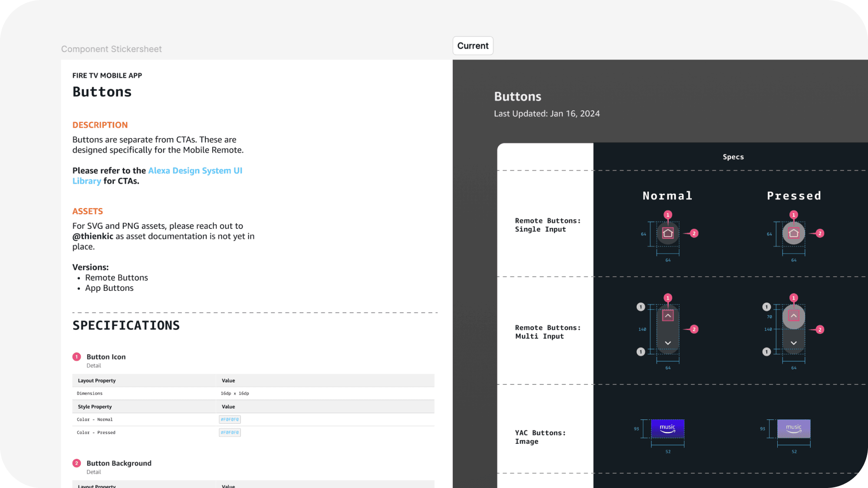Viewport: 868px width, 488px height.
Task: Click the Pressed state home icon button
Action: [x=794, y=233]
